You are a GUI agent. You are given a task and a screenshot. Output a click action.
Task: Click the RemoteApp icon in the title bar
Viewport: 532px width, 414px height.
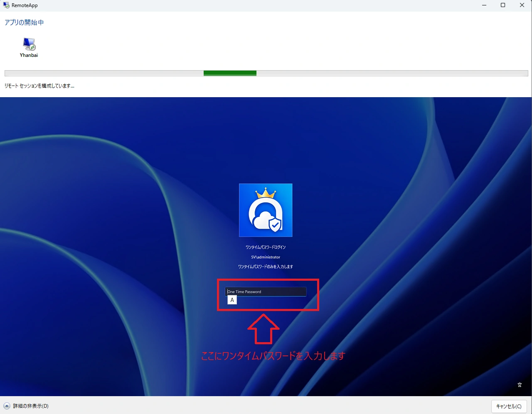click(6, 5)
